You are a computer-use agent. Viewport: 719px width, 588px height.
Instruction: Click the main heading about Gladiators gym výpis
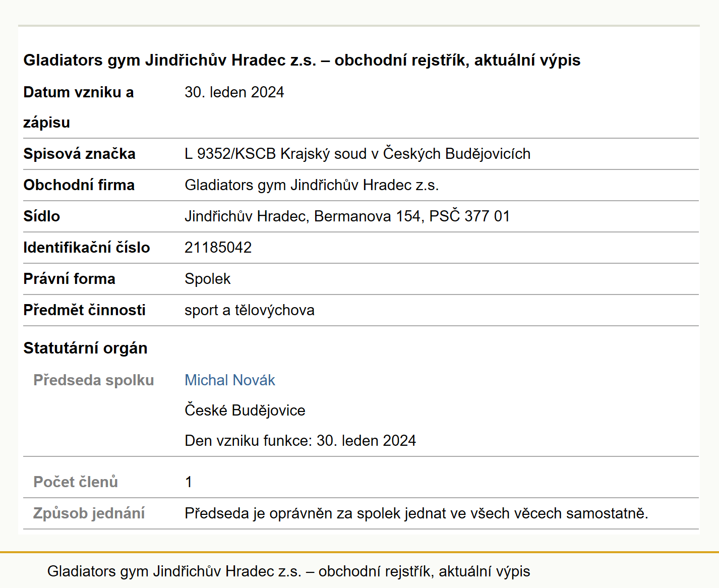pos(302,60)
